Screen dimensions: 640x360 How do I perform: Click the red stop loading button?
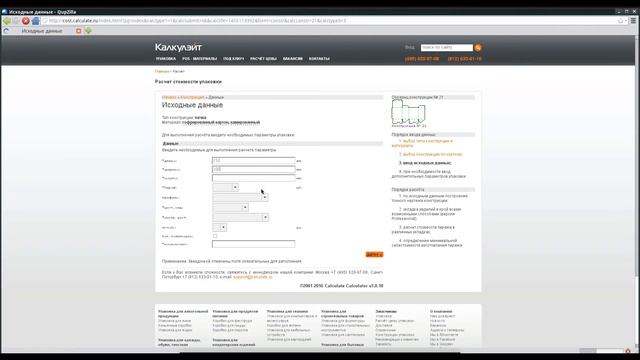click(x=26, y=21)
